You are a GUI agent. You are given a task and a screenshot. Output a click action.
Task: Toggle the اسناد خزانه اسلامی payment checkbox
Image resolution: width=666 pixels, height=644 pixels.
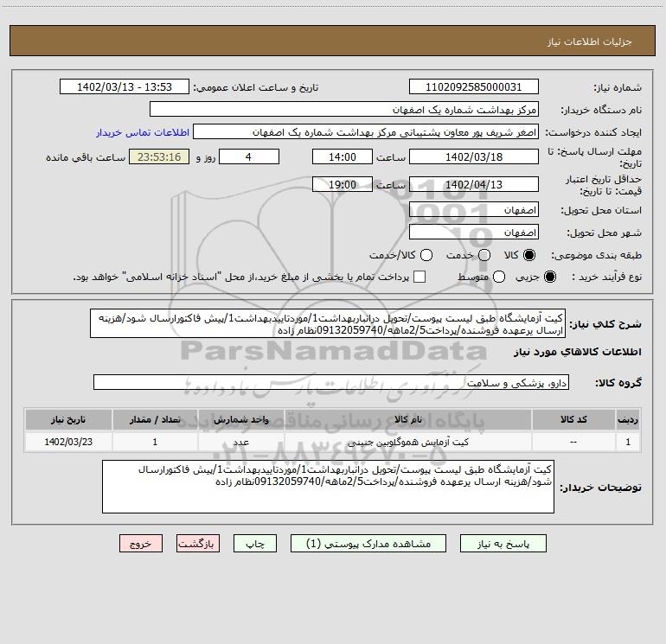pos(419,277)
